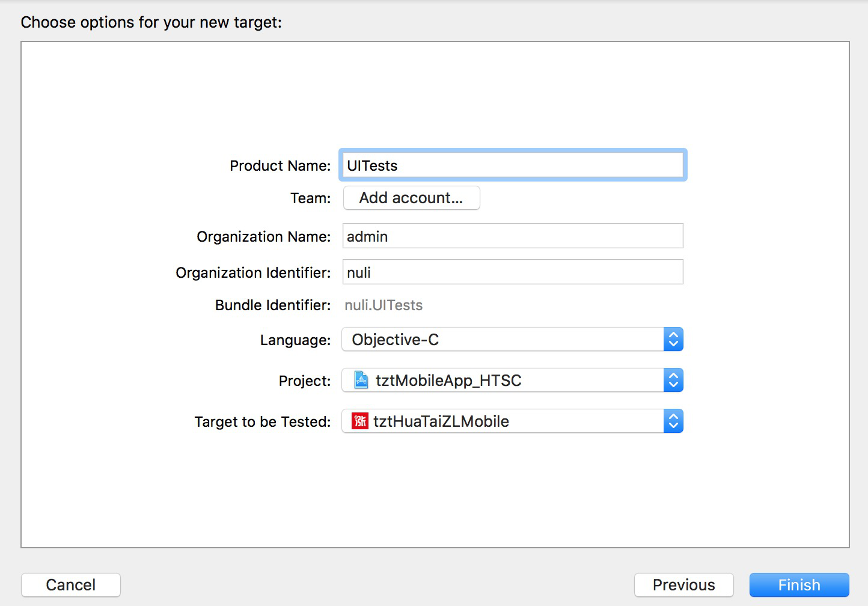The height and width of the screenshot is (606, 868).
Task: Click into the Organization Name field
Action: click(x=513, y=236)
